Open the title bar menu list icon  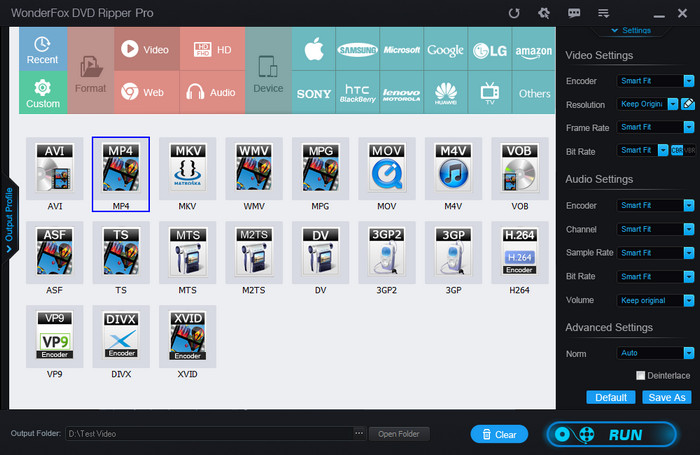click(604, 13)
